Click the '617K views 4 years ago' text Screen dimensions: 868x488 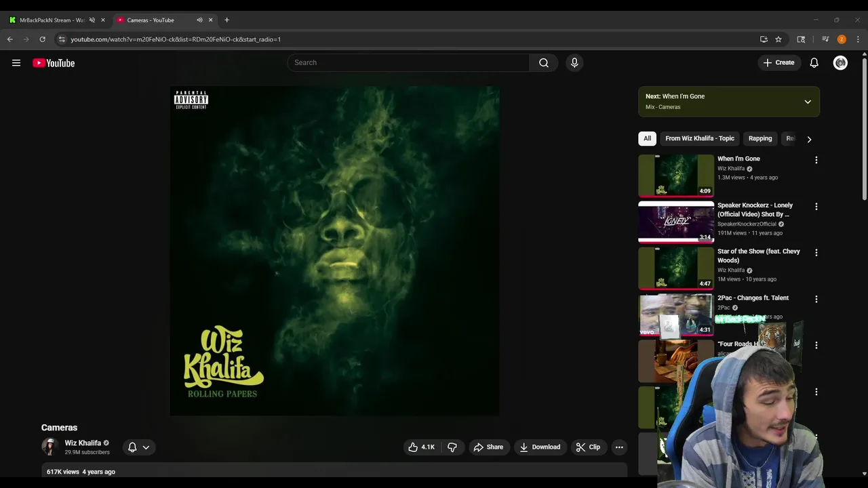point(81,472)
